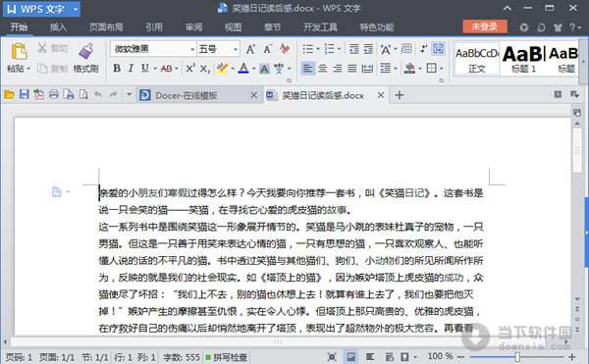Close the 笑猫日记读后感.docx tab
This screenshot has height=364, width=589.
(381, 95)
